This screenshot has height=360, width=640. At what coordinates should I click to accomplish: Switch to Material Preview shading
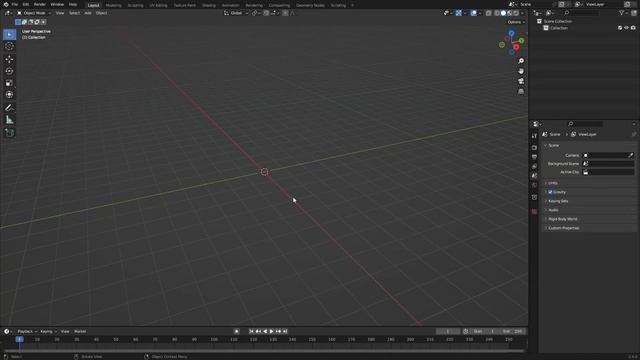[509, 13]
